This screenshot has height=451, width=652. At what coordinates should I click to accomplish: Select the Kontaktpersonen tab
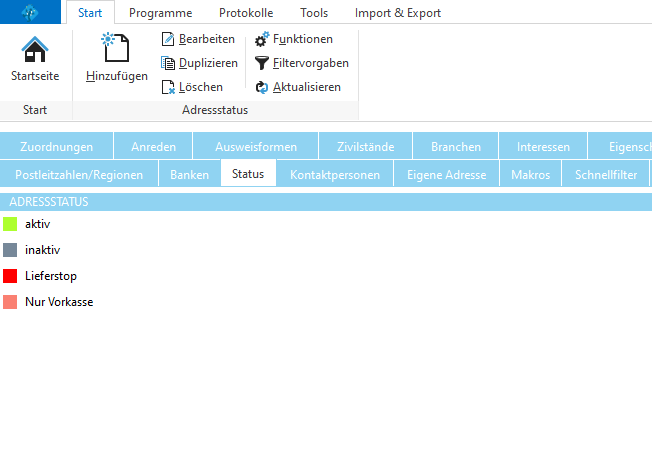point(335,175)
